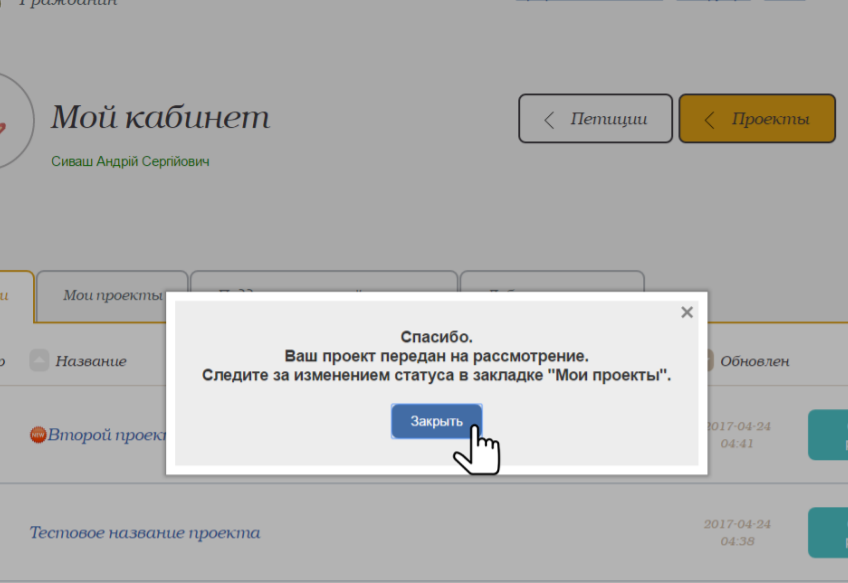The width and height of the screenshot is (848, 583).
Task: Click the left chevron inside the "Петиции" button
Action: 548,118
